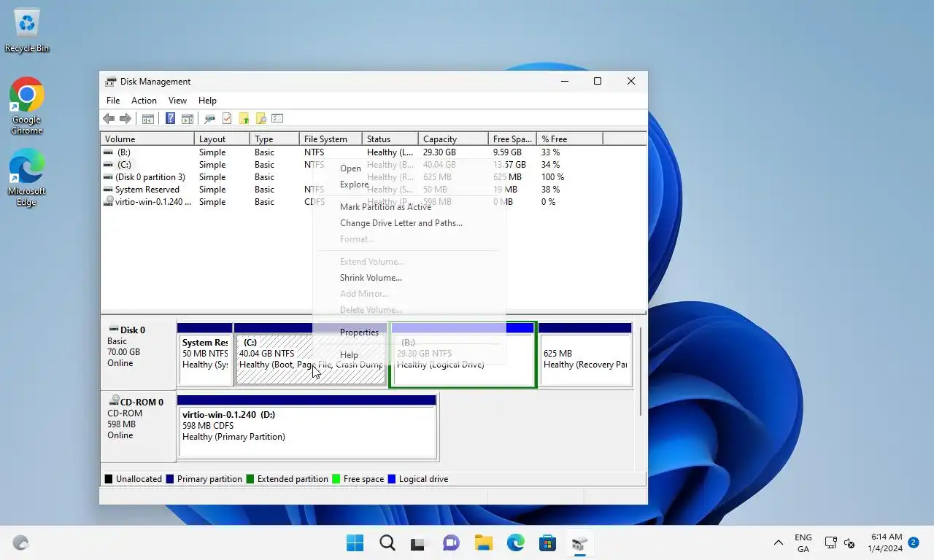
Task: Click the disk drive icon in toolbar
Action: coord(210,119)
